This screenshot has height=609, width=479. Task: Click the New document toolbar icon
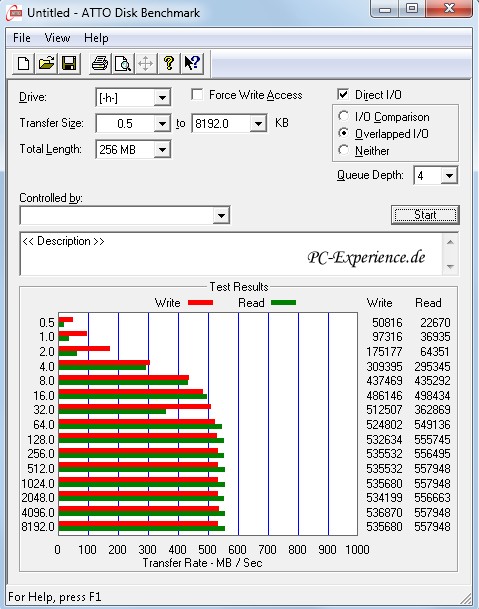pos(23,63)
